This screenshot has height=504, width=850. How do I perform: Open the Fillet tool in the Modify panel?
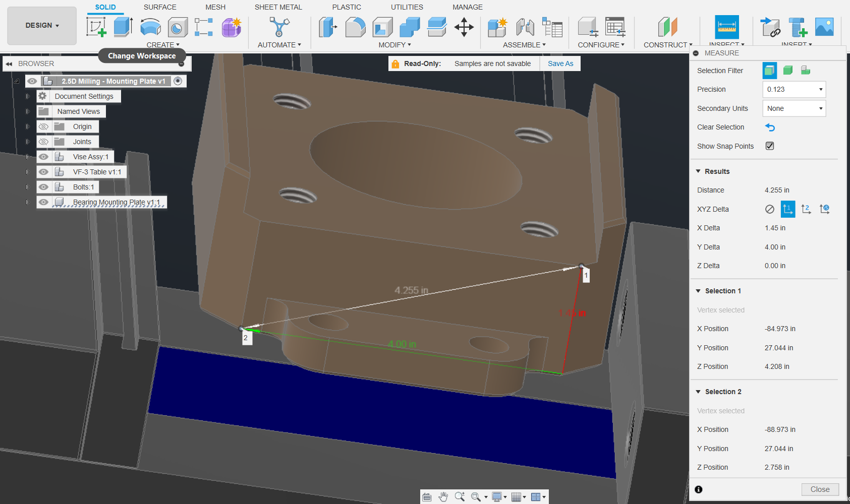(356, 28)
